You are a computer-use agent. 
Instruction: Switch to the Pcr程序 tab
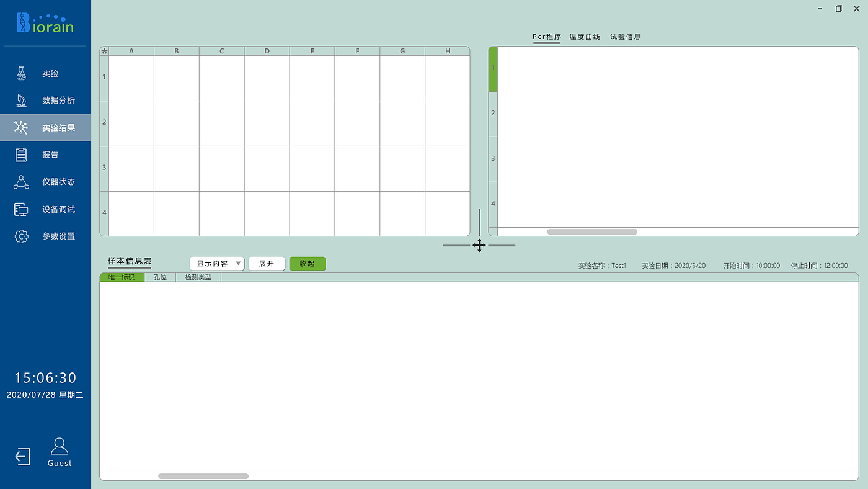pyautogui.click(x=547, y=37)
